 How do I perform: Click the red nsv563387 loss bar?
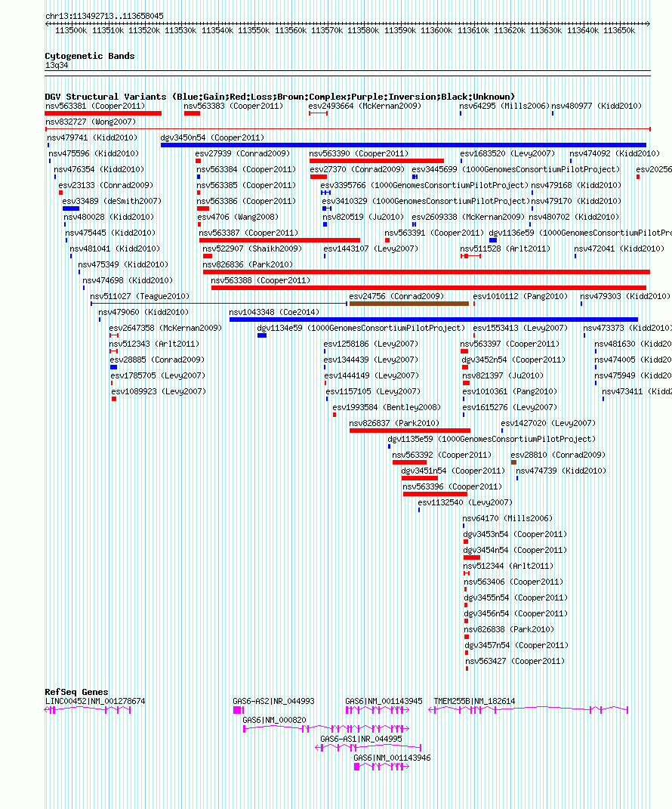pyautogui.click(x=279, y=240)
